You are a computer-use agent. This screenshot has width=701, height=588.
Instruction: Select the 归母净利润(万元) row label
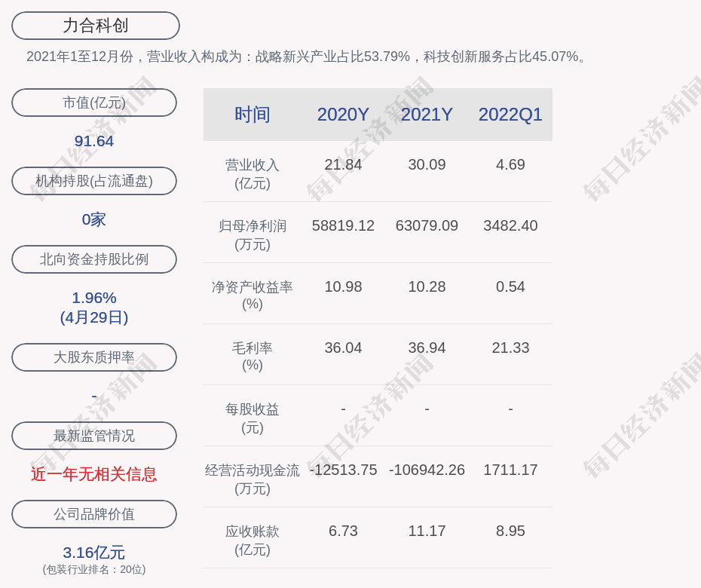253,235
